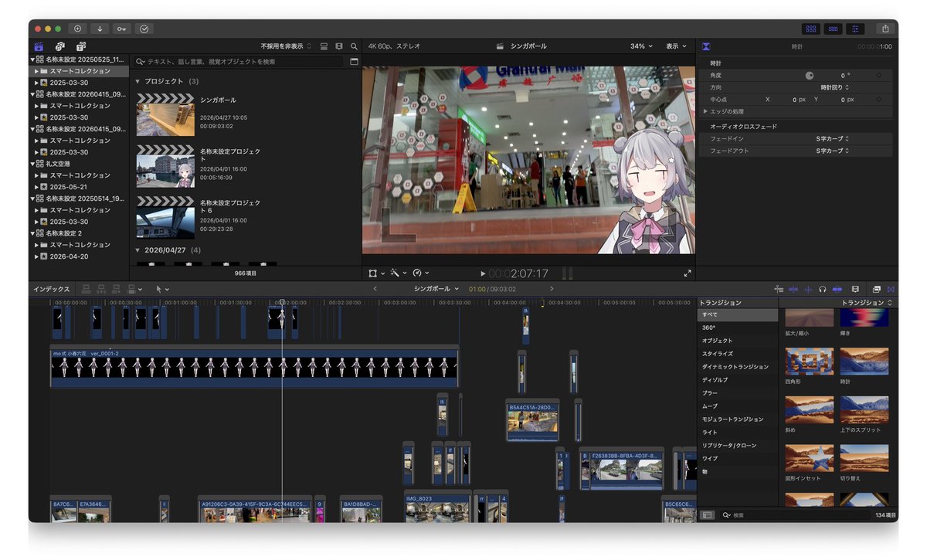Expand the viewer to full screen

pos(688,273)
